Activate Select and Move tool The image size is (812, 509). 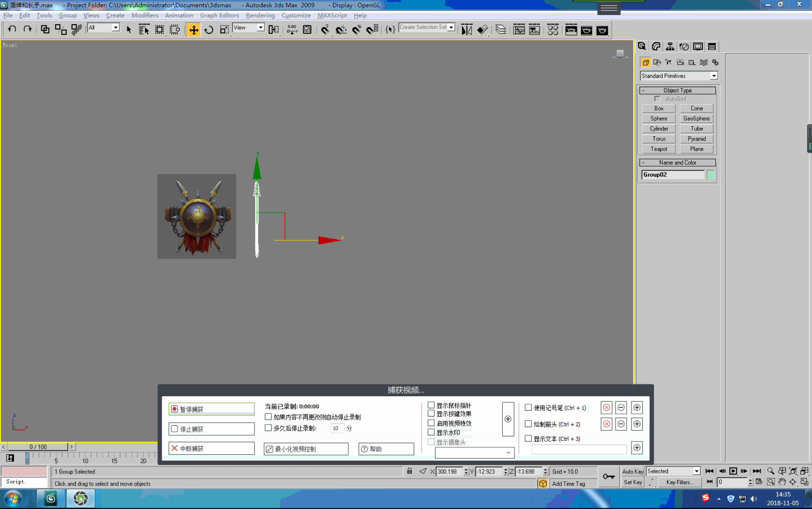(193, 30)
